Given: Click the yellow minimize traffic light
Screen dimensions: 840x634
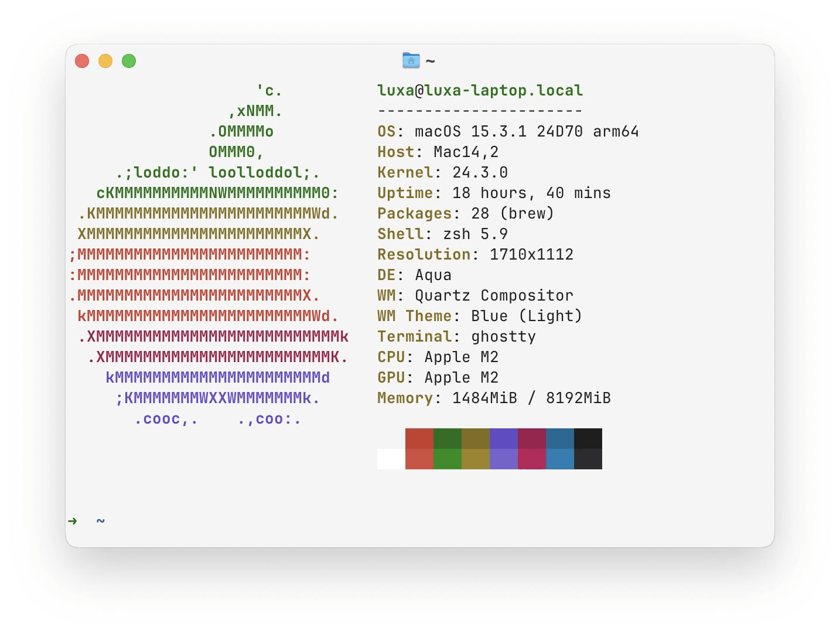Looking at the screenshot, I should tap(105, 60).
